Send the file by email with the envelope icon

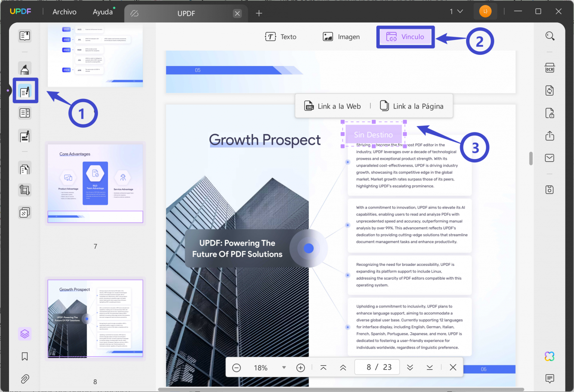(550, 158)
